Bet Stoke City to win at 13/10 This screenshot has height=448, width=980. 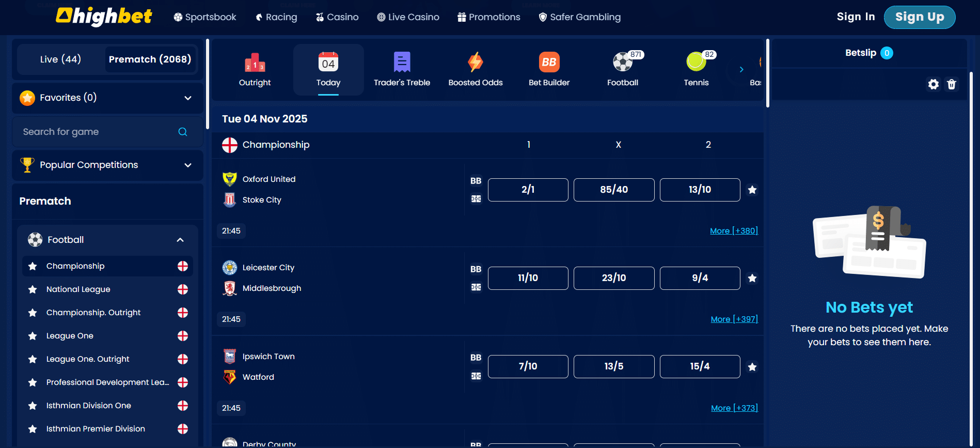pyautogui.click(x=700, y=190)
